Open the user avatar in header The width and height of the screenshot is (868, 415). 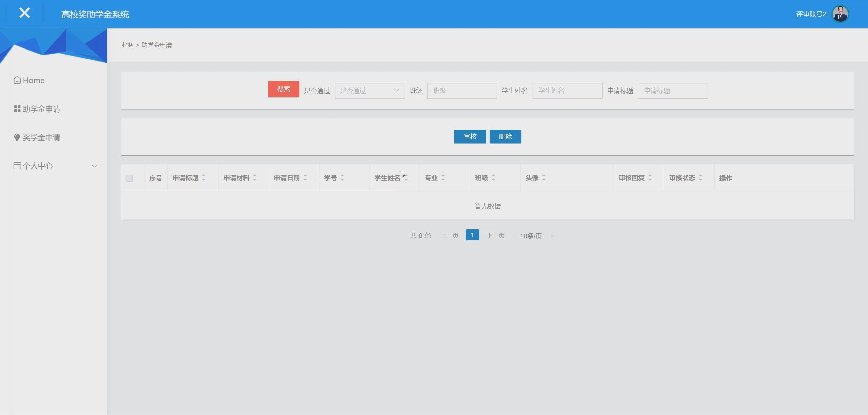tap(840, 14)
